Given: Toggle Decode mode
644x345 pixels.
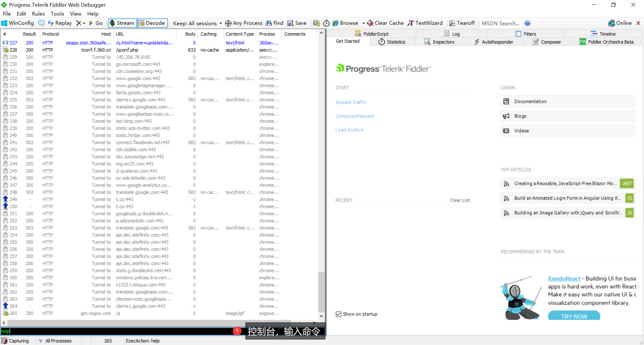Looking at the screenshot, I should coord(152,23).
